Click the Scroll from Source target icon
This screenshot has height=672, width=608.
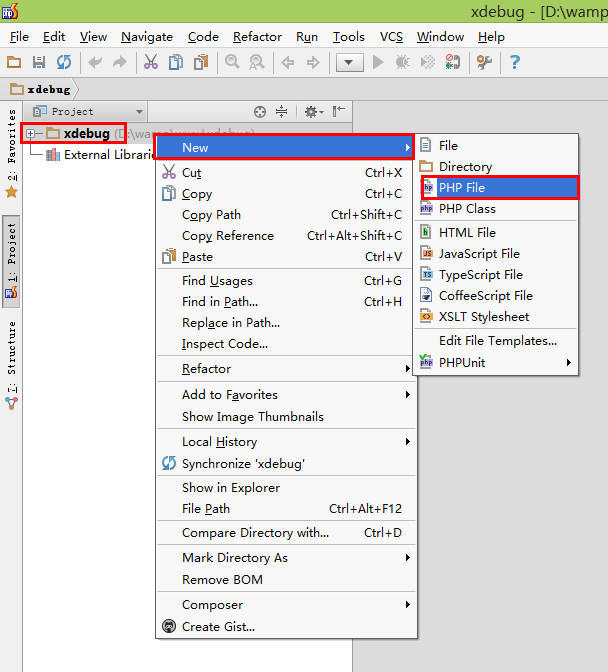point(260,112)
